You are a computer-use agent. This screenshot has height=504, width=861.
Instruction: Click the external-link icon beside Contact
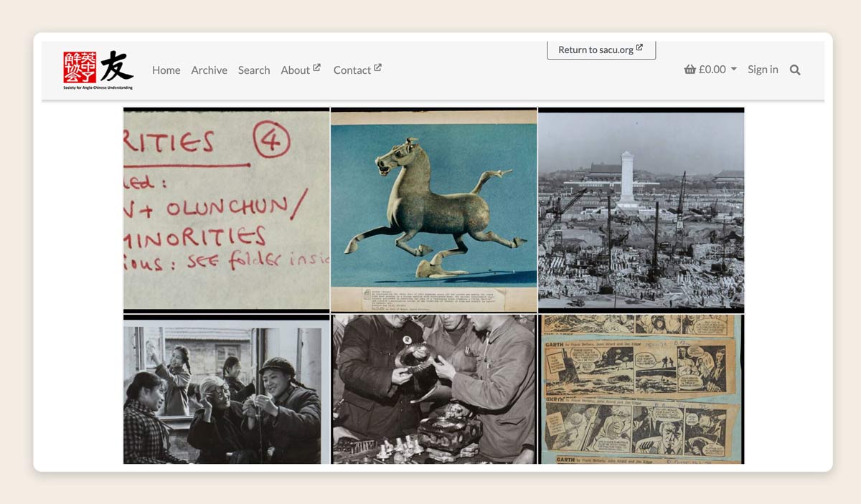[x=377, y=68]
